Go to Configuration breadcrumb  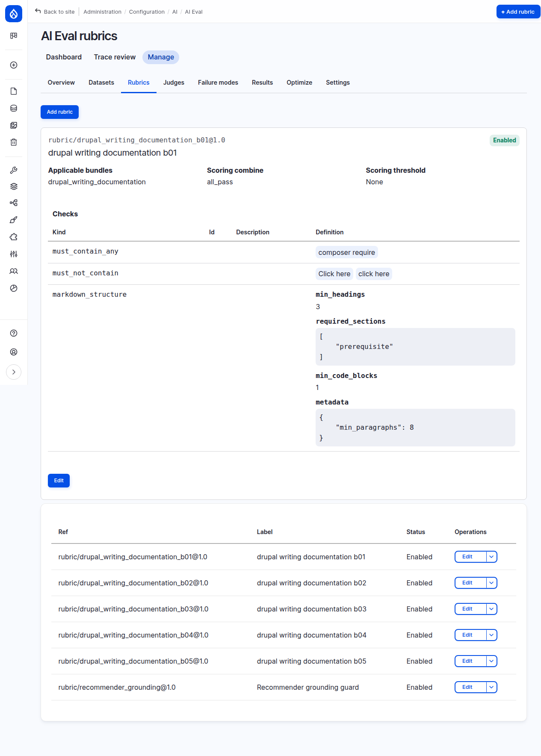pyautogui.click(x=147, y=12)
